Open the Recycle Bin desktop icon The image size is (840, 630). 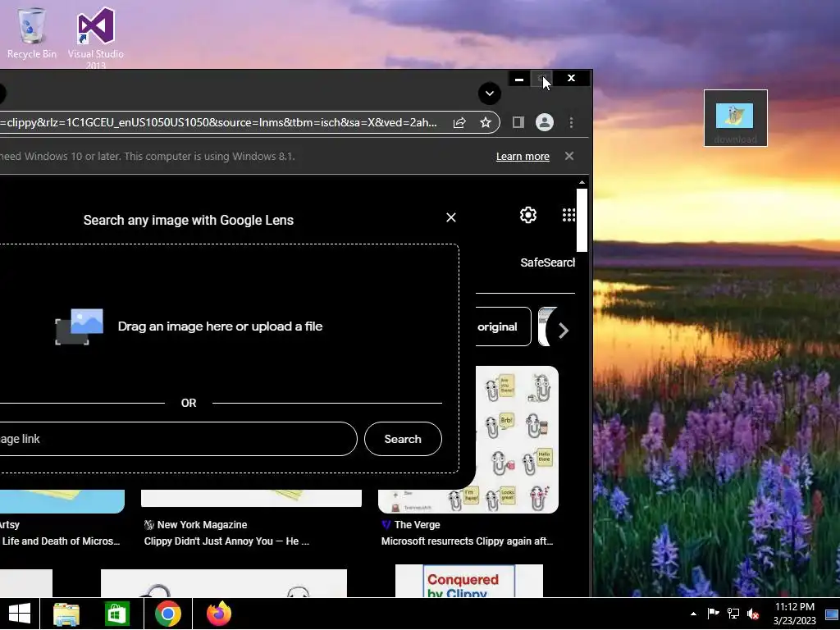click(x=32, y=33)
